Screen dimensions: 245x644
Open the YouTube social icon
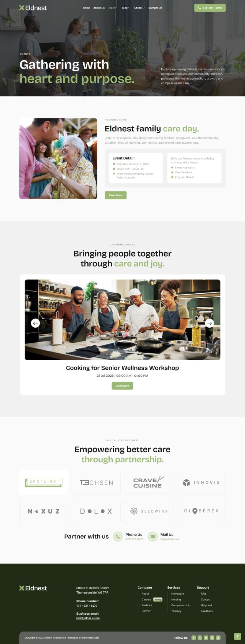206,638
